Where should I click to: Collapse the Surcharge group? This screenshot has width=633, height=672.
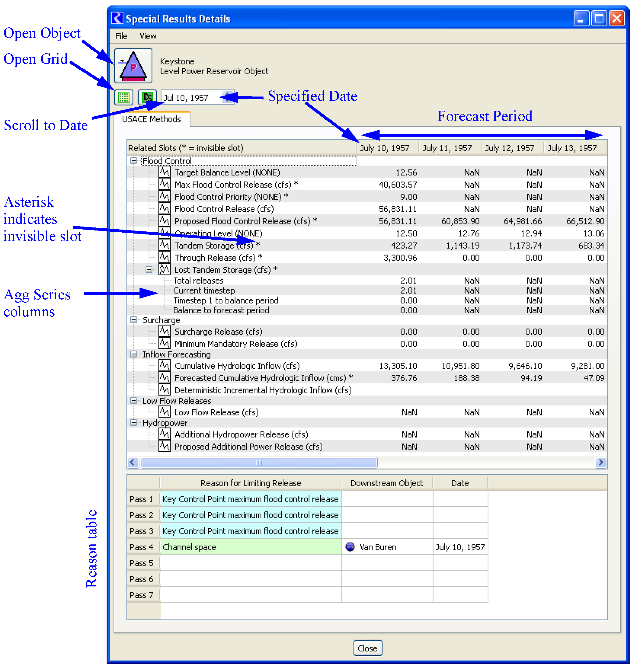(x=134, y=320)
